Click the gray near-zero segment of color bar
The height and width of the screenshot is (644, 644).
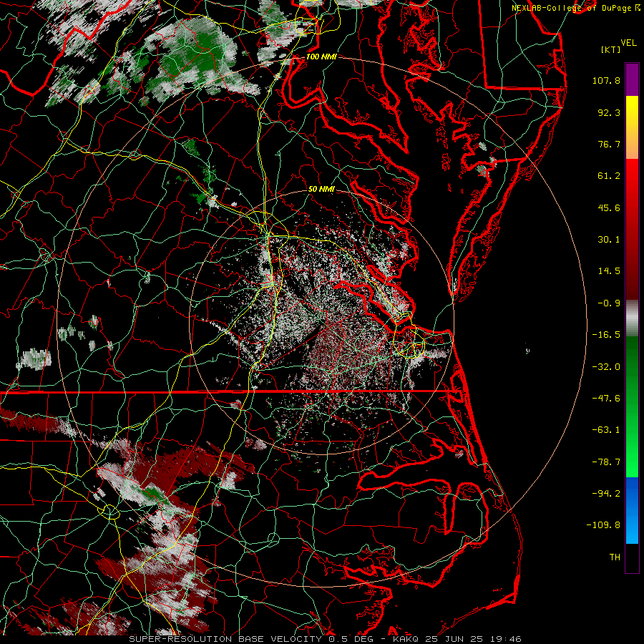point(632,318)
